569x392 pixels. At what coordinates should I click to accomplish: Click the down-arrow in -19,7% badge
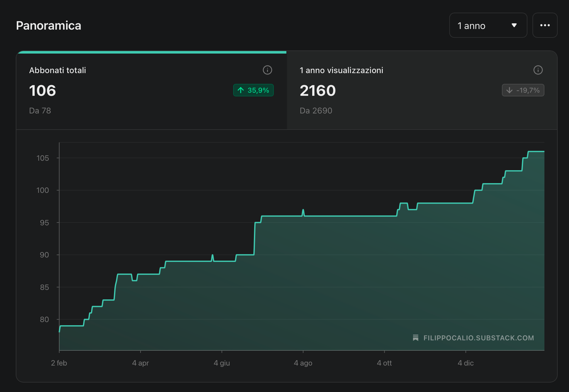pyautogui.click(x=509, y=90)
